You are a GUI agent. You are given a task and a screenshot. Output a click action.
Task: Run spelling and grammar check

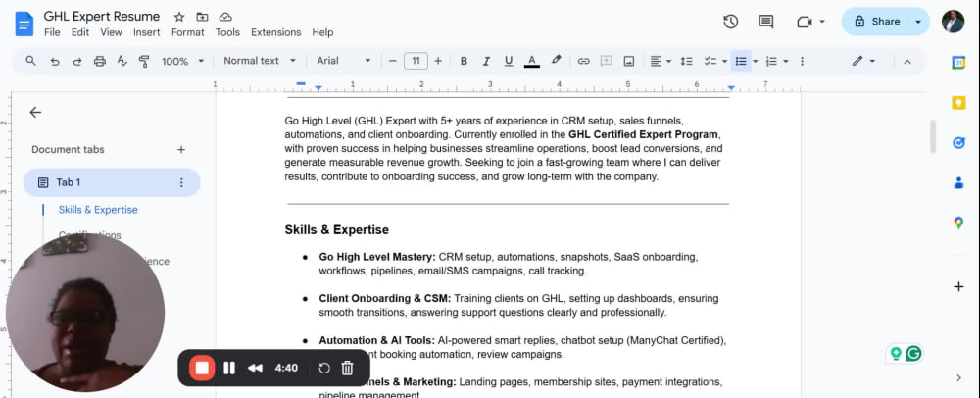[x=122, y=61]
